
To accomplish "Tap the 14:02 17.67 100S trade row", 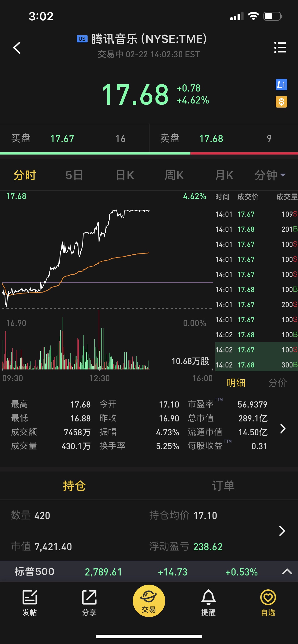I will (x=256, y=350).
